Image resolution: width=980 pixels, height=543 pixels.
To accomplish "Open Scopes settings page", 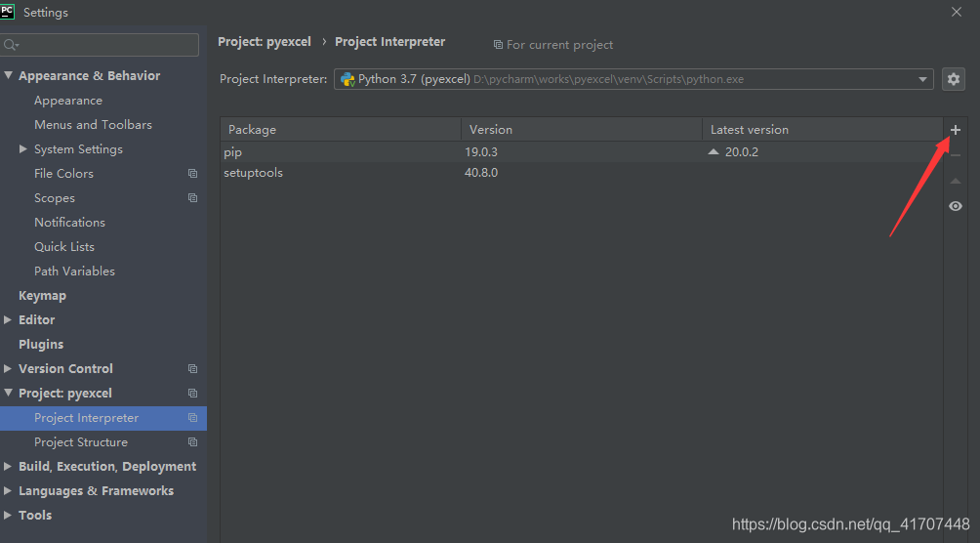I will point(55,197).
